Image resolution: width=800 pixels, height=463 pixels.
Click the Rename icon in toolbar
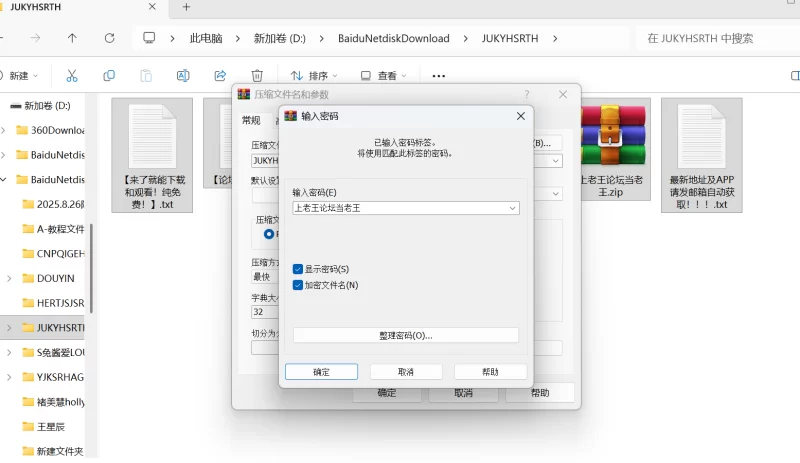coord(183,75)
